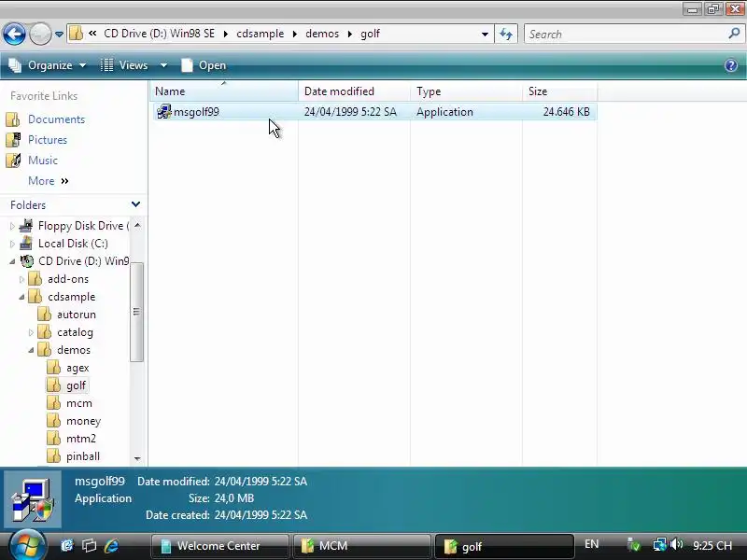Image resolution: width=747 pixels, height=560 pixels.
Task: Open Help with the question mark icon
Action: pos(731,65)
